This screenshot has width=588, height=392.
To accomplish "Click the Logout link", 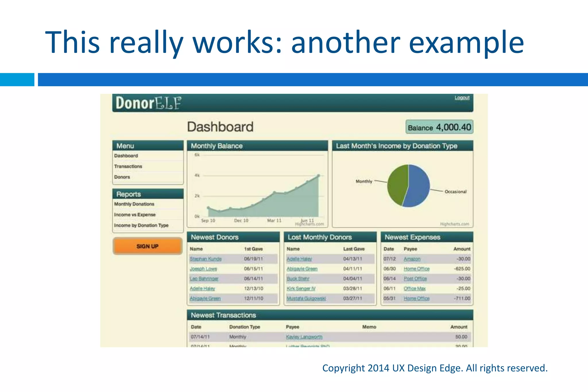I will coord(462,98).
